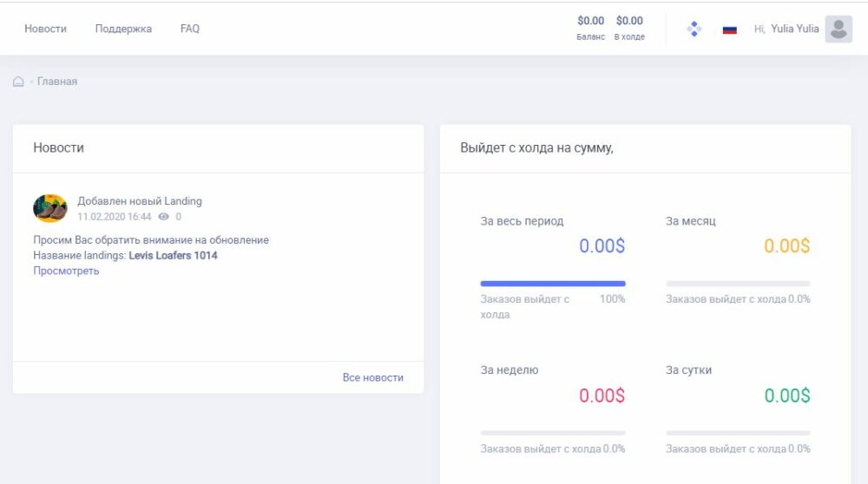
Task: Click the green За сутки 0.00$ value
Action: tap(786, 396)
